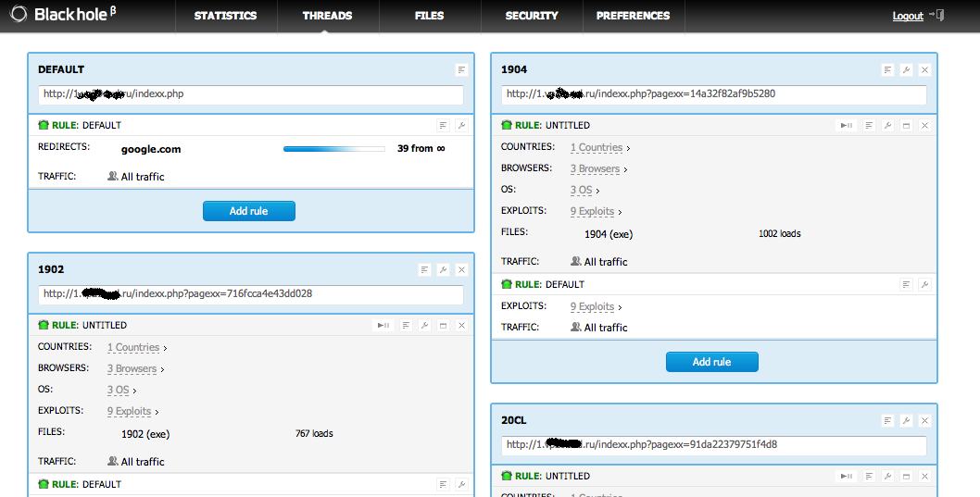This screenshot has height=497, width=980.
Task: Expand "9 Exploits" under 1904's DEFAULT rule
Action: click(x=593, y=306)
